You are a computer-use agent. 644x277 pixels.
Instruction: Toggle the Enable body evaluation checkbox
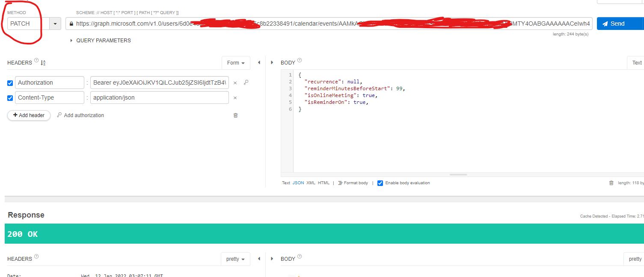pos(380,183)
